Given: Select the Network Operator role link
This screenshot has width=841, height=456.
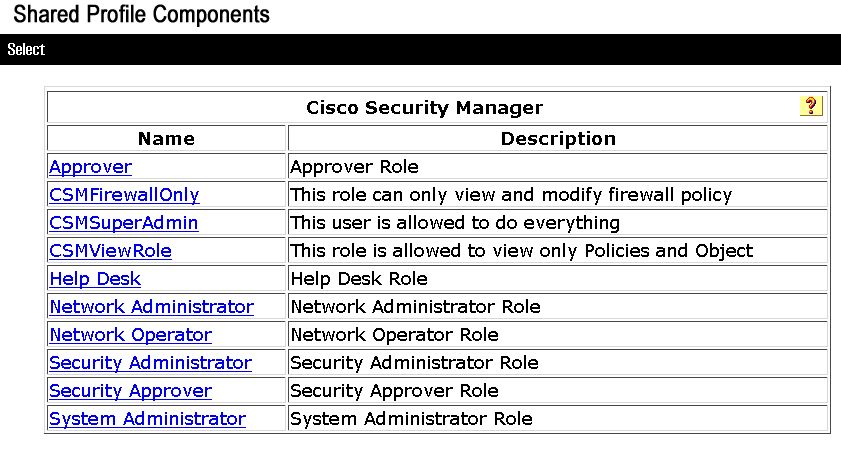Looking at the screenshot, I should click(x=130, y=334).
